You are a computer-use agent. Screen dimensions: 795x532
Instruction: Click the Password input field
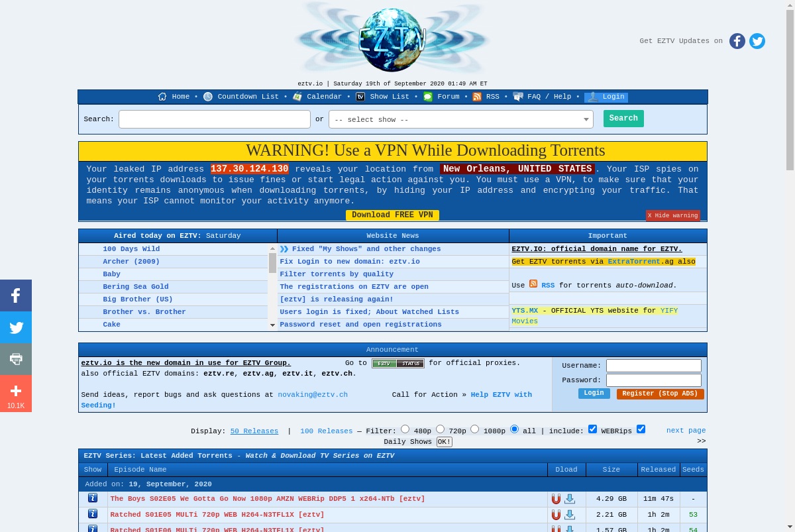pos(654,380)
